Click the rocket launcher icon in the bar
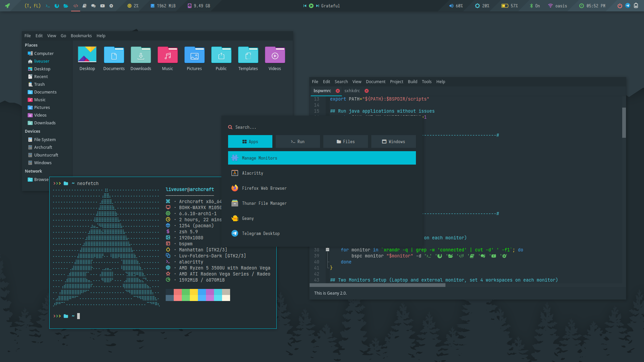644x362 pixels. [x=7, y=6]
